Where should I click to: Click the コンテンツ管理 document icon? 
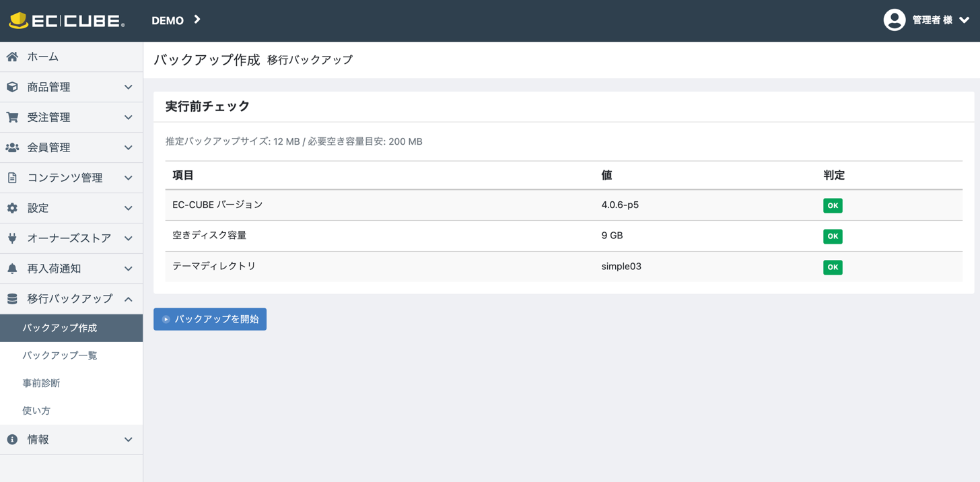coord(12,178)
